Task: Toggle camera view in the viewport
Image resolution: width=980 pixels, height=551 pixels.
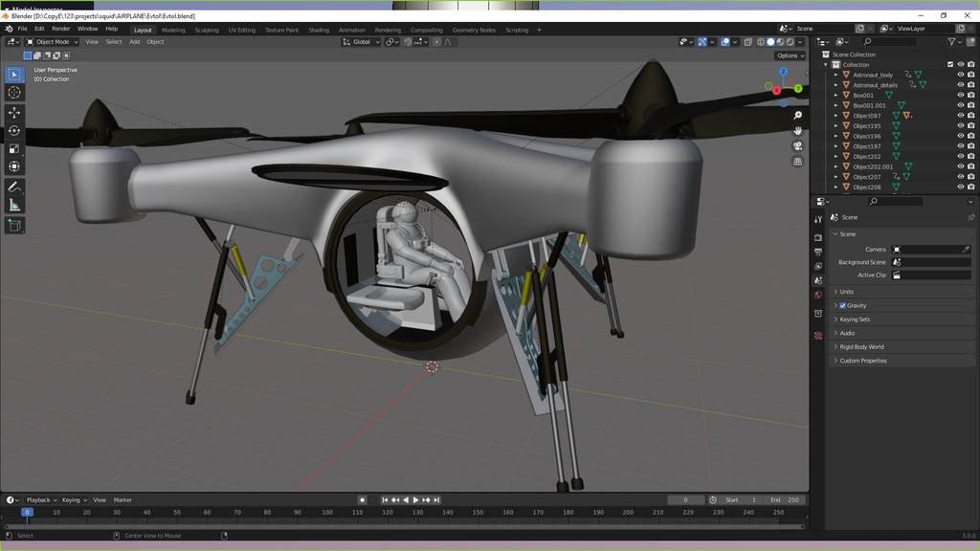Action: 797,146
